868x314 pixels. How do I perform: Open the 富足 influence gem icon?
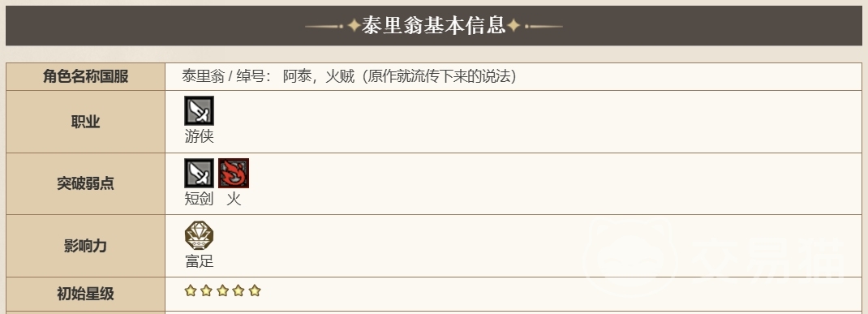tap(199, 236)
